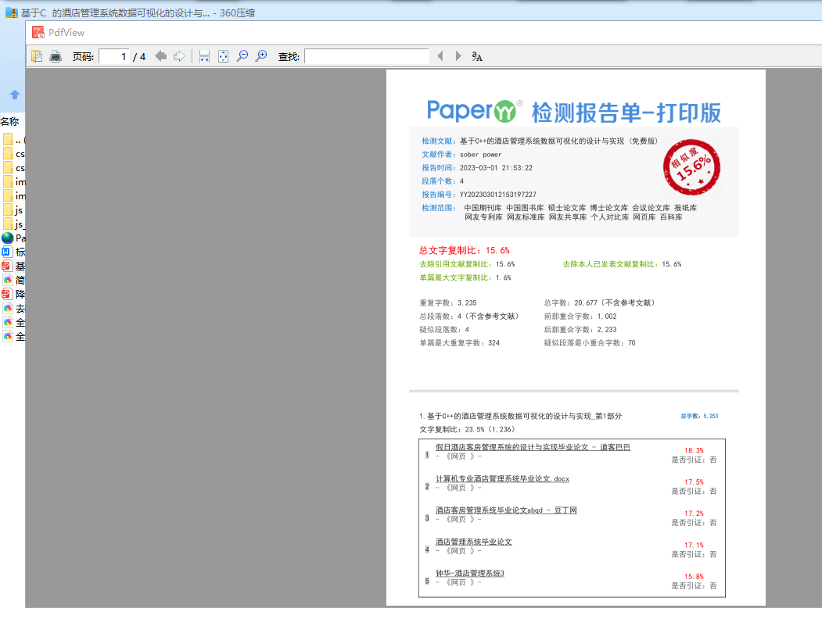Select the image file starting with '简'
This screenshot has width=822, height=644.
coord(13,281)
